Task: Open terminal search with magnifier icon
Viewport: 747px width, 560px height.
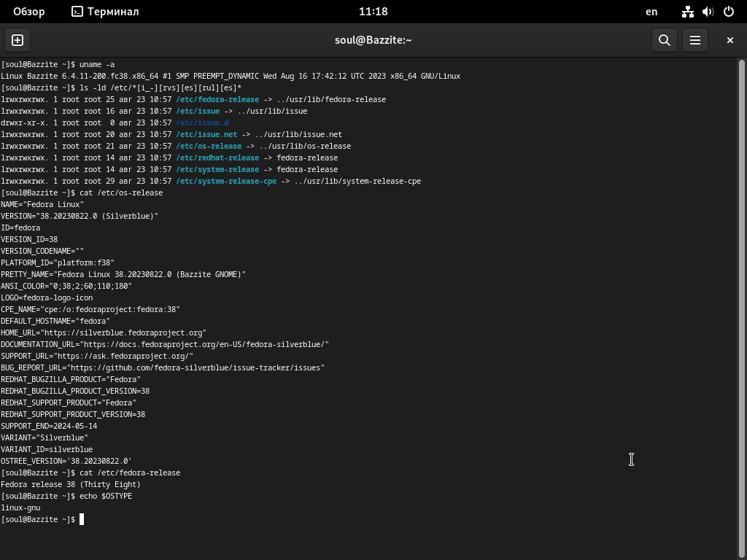Action: [665, 40]
